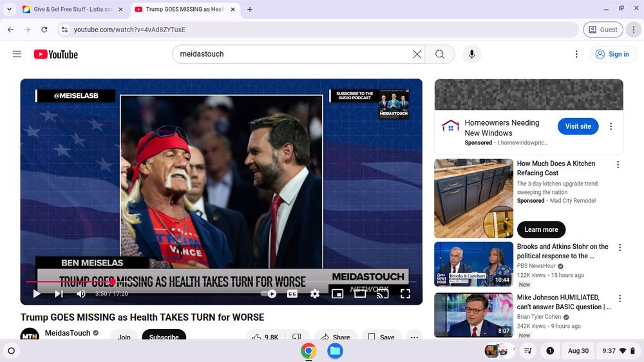The image size is (644, 362).
Task: Open Kitchen Refacing ad options menu
Action: 618,164
